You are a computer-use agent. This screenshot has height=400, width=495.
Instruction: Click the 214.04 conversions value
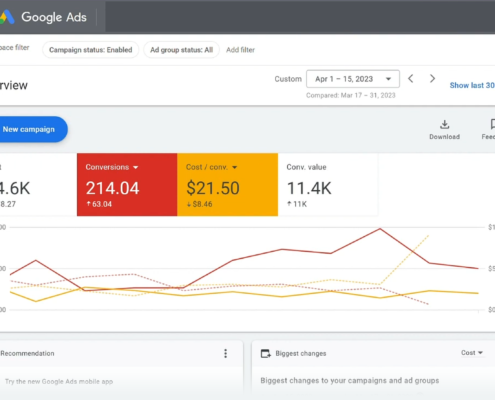click(112, 188)
